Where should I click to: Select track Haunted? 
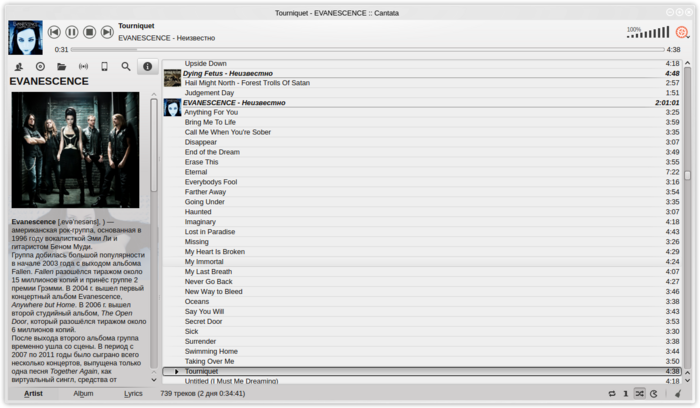tap(422, 212)
